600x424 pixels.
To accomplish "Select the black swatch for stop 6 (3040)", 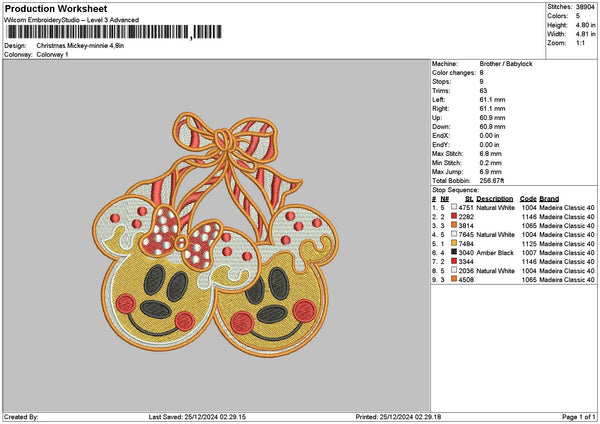I will pyautogui.click(x=454, y=252).
